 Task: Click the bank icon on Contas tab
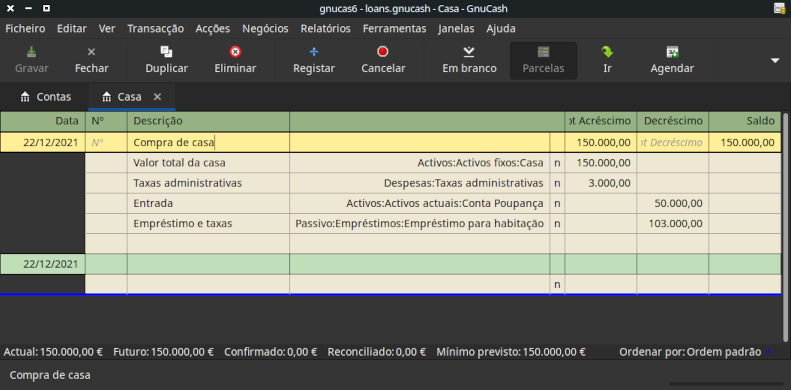tap(25, 97)
